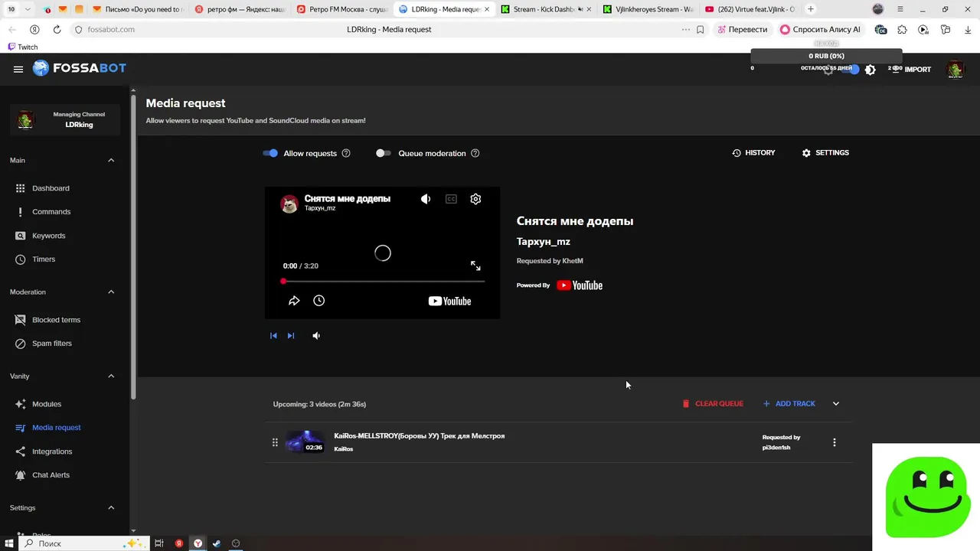
Task: Toggle the Queue moderation switch
Action: click(384, 153)
